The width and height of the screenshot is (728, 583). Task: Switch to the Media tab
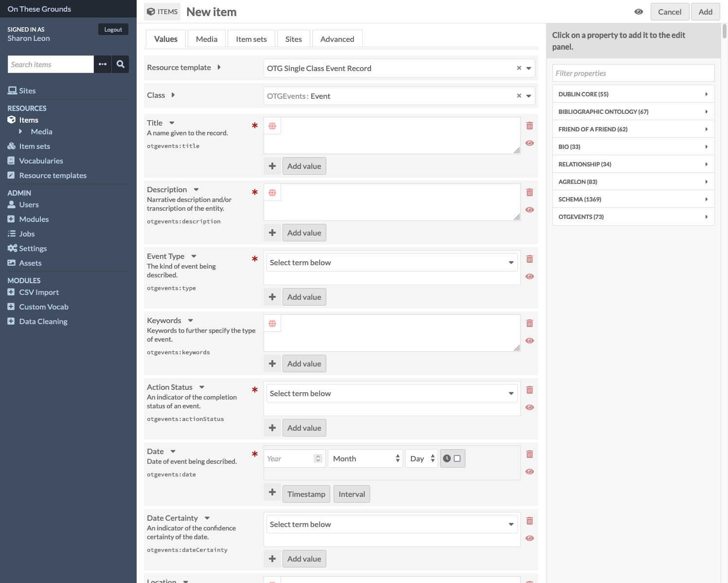point(207,39)
